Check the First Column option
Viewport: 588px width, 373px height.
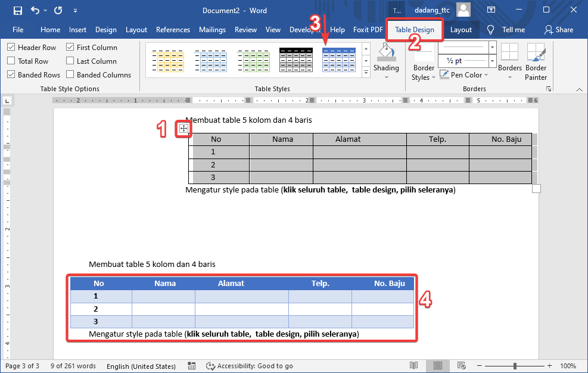[69, 46]
